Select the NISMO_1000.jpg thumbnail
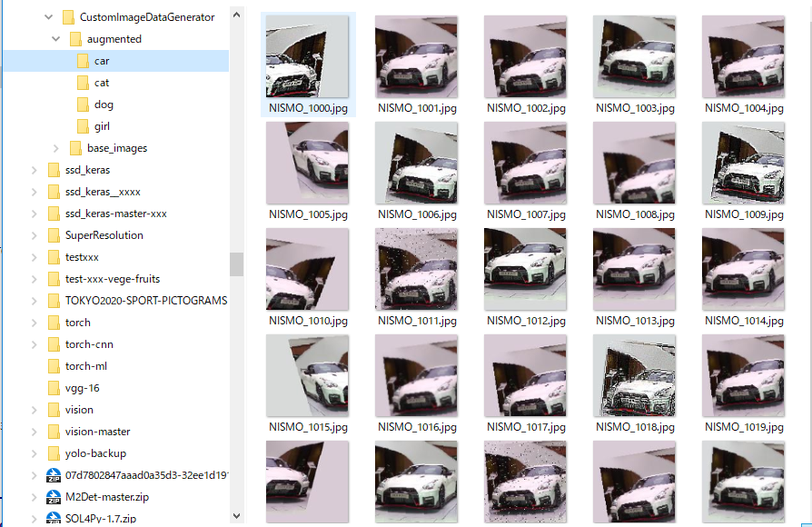The height and width of the screenshot is (527, 812). pos(307,56)
